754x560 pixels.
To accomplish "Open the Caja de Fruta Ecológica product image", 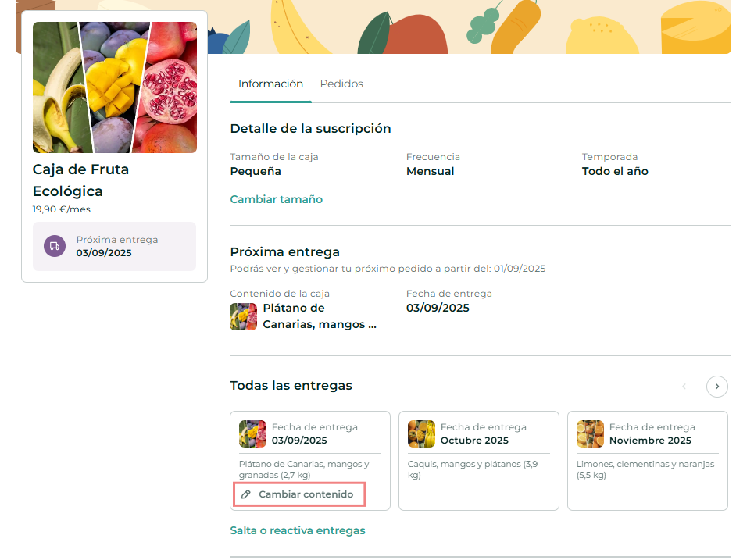I will 115,87.
